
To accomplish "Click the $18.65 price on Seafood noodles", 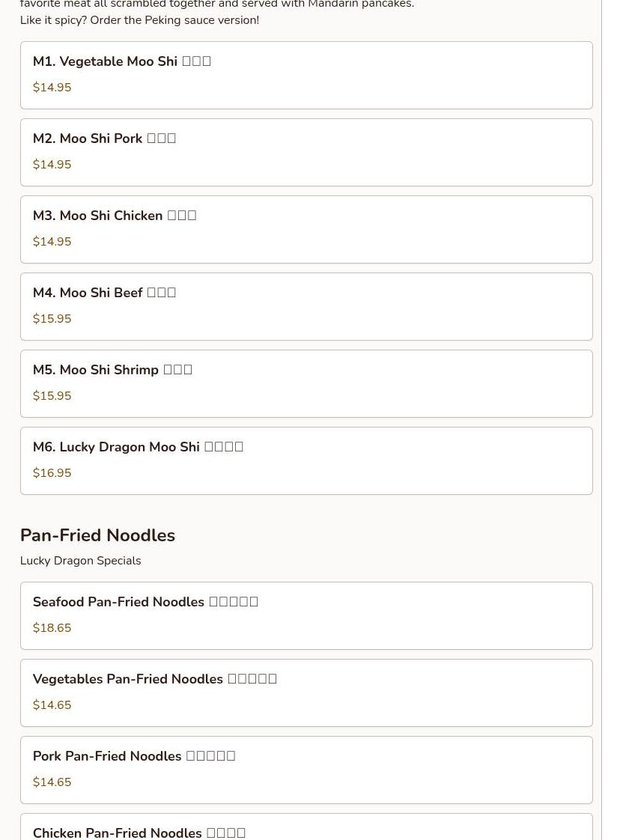I will point(52,628).
